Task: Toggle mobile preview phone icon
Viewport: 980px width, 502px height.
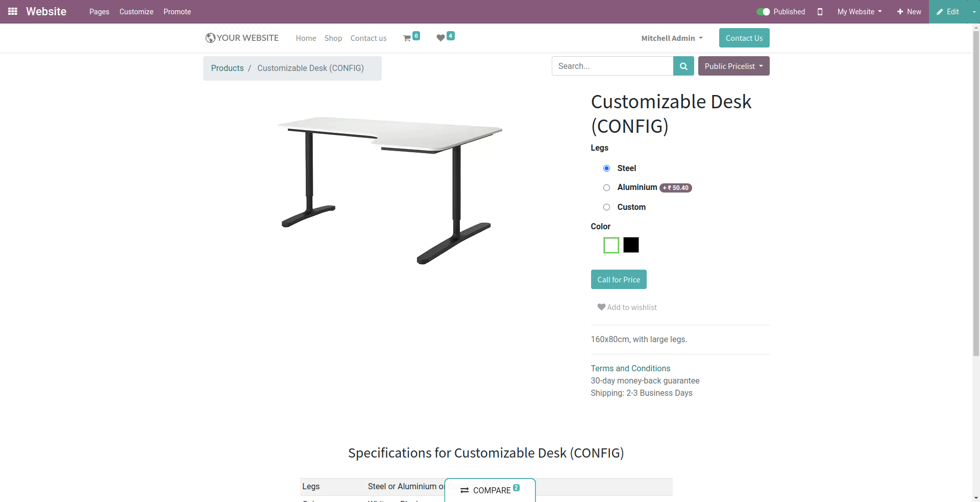Action: (820, 12)
